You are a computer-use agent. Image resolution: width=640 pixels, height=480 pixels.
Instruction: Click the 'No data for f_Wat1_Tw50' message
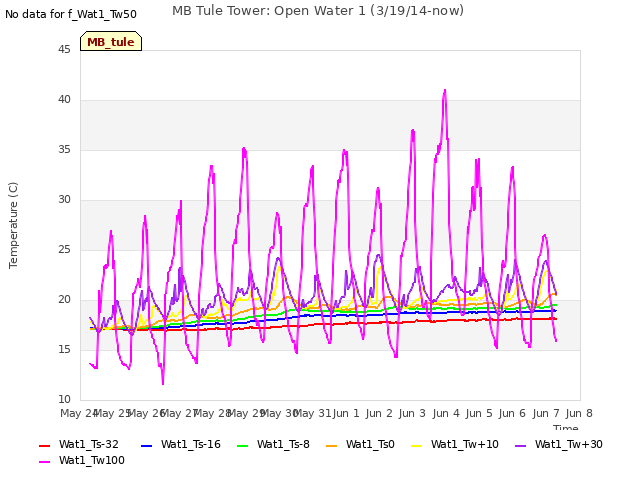(71, 15)
